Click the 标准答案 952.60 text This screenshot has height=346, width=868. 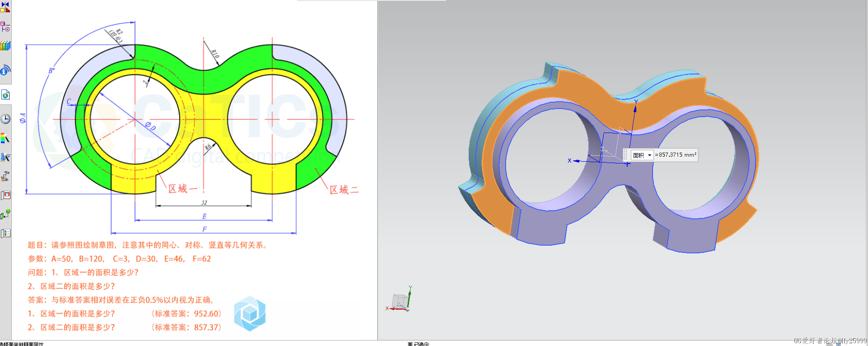pos(186,314)
